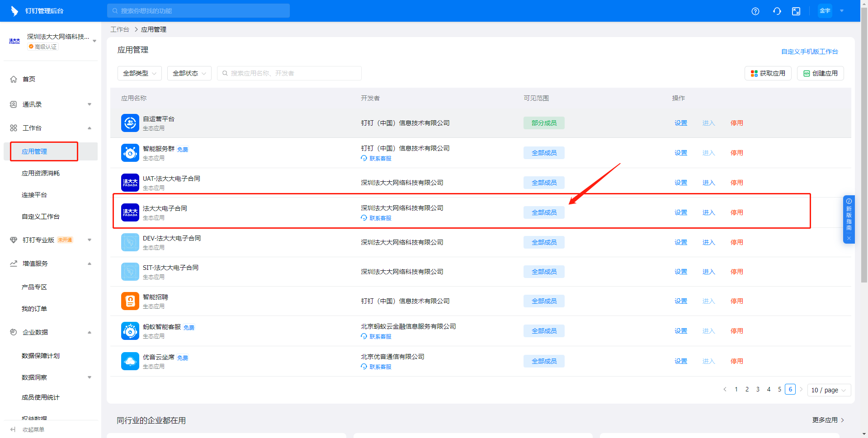This screenshot has width=868, height=438.
Task: Open the 自定义手机版工作台 link
Action: point(809,52)
